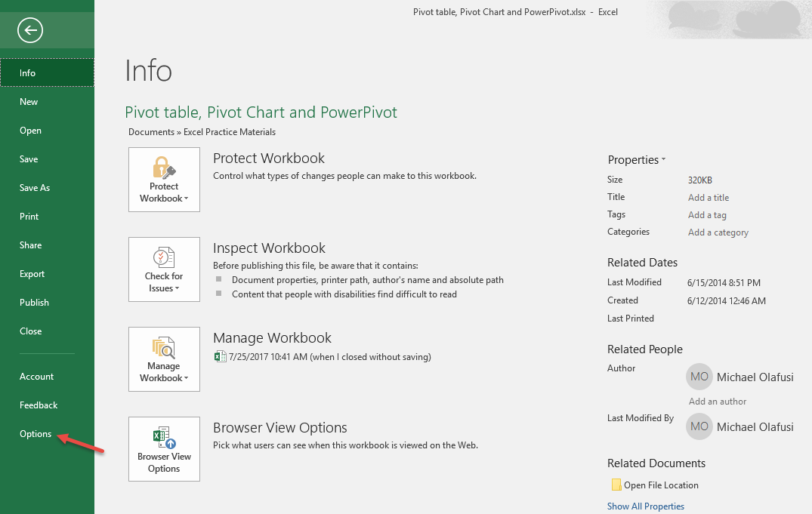Click the Excel icon beside the autosaved version
Image resolution: width=812 pixels, height=514 pixels.
pyautogui.click(x=220, y=355)
